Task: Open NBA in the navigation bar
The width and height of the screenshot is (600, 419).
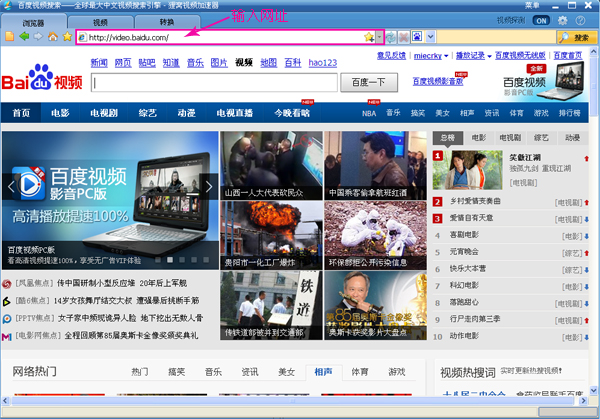Action: 369,113
